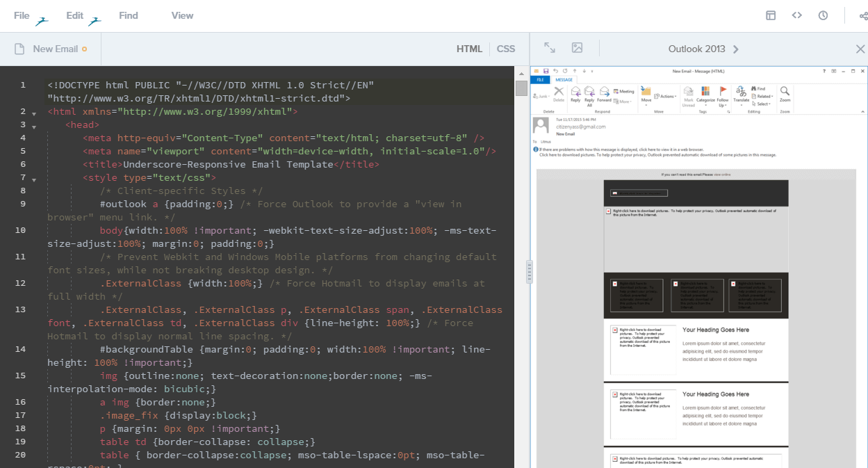Open the Outlook 2013 client selector

703,49
